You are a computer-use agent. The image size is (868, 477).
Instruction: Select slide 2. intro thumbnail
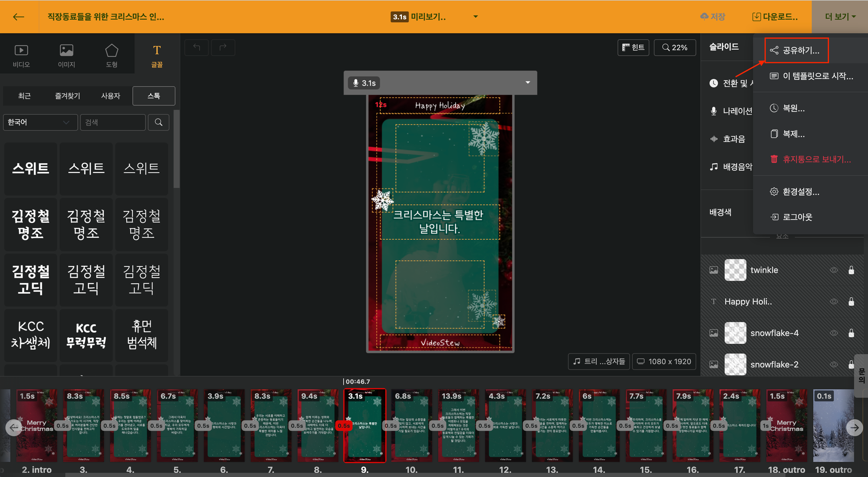click(36, 426)
